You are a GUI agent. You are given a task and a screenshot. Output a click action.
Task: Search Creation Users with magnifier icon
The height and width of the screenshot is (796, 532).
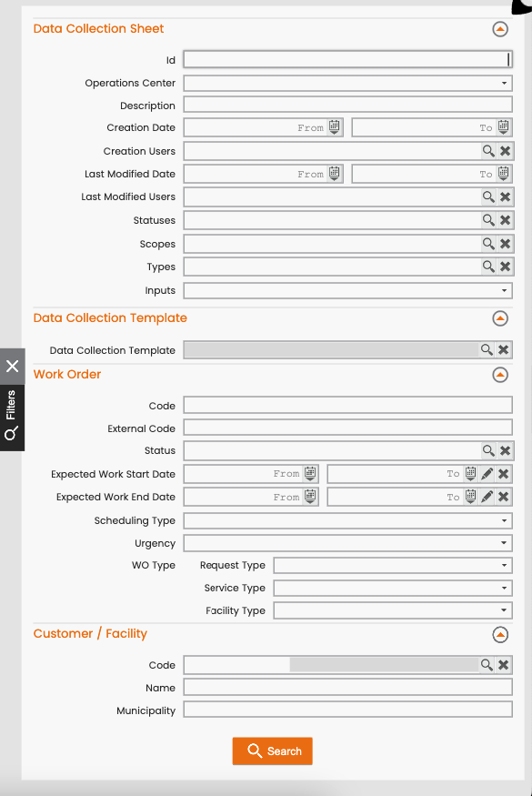488,151
